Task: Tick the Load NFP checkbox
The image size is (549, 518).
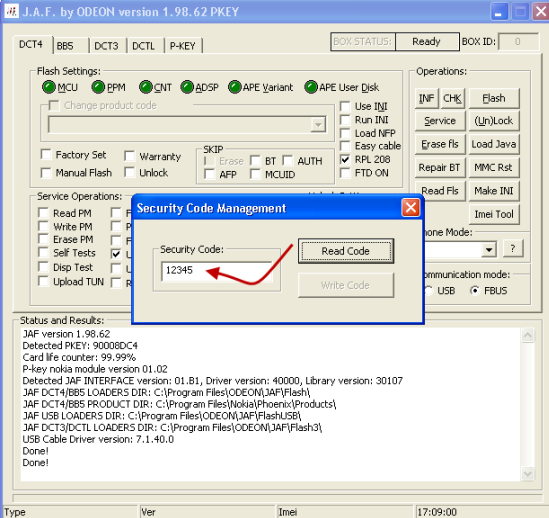Action: [345, 133]
